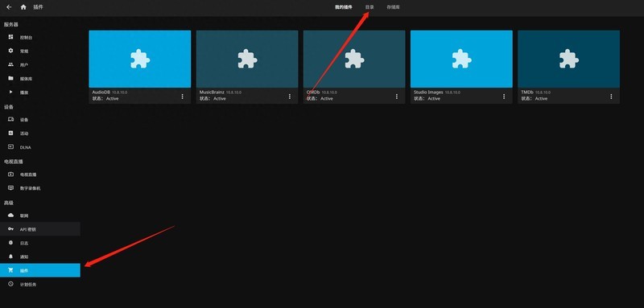Switch to the 存储库 repositories tab
This screenshot has height=308, width=644.
tap(393, 7)
